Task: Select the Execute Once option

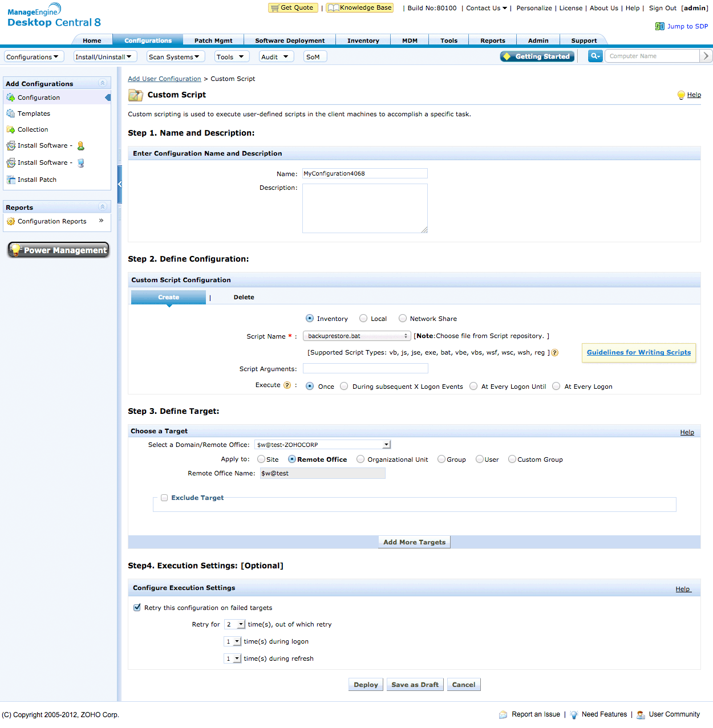Action: [x=310, y=386]
